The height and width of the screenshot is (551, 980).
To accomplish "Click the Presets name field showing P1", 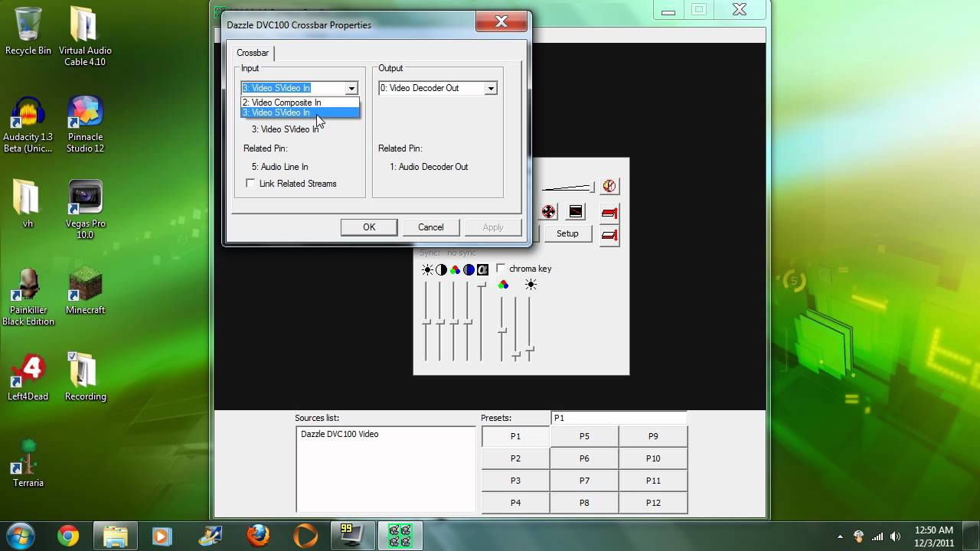I will pyautogui.click(x=619, y=418).
